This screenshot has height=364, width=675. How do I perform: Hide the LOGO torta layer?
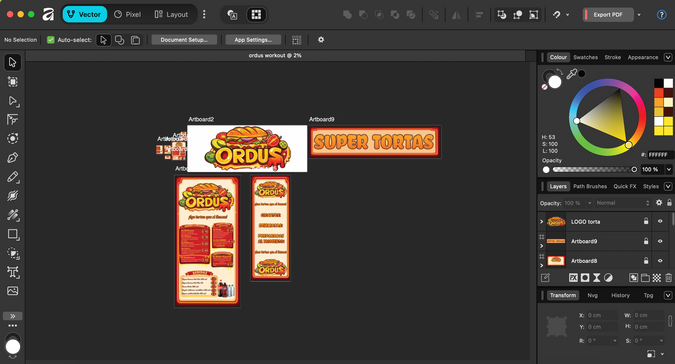pyautogui.click(x=660, y=221)
